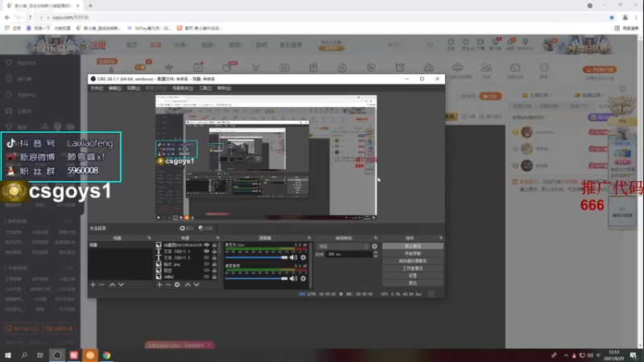Click the Douyu search magnifier icon
644x362 pixels.
coord(431,45)
